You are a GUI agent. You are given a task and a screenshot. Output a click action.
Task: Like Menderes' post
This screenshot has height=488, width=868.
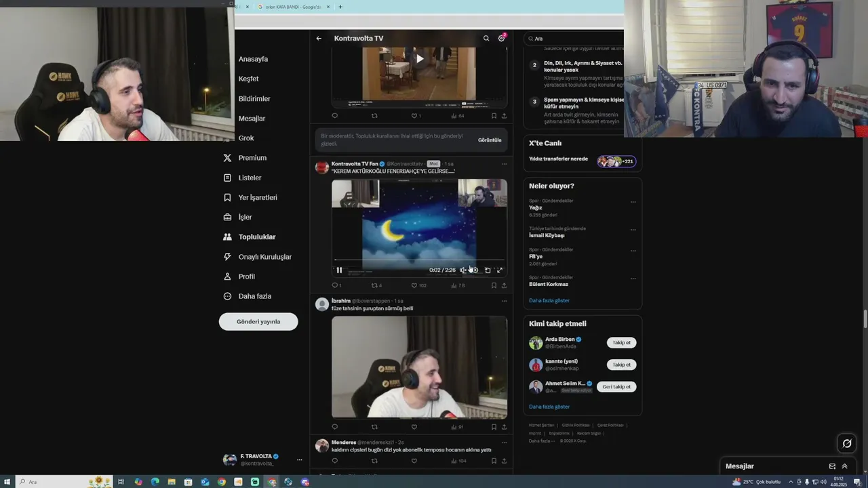[414, 461]
